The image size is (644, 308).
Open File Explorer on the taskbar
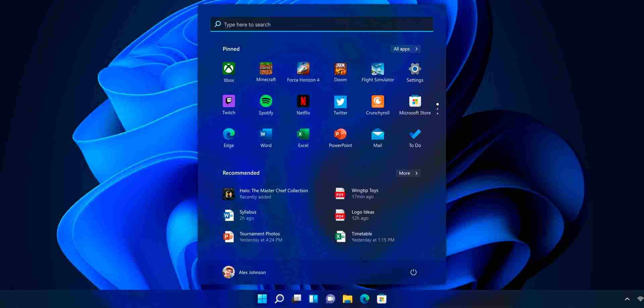(347, 299)
